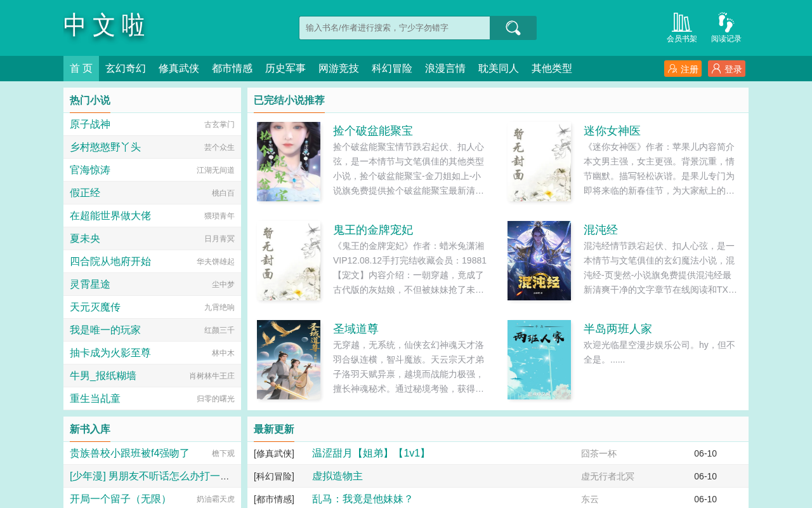
Task: Click the [科幻冒险] category tag
Action: (274, 476)
